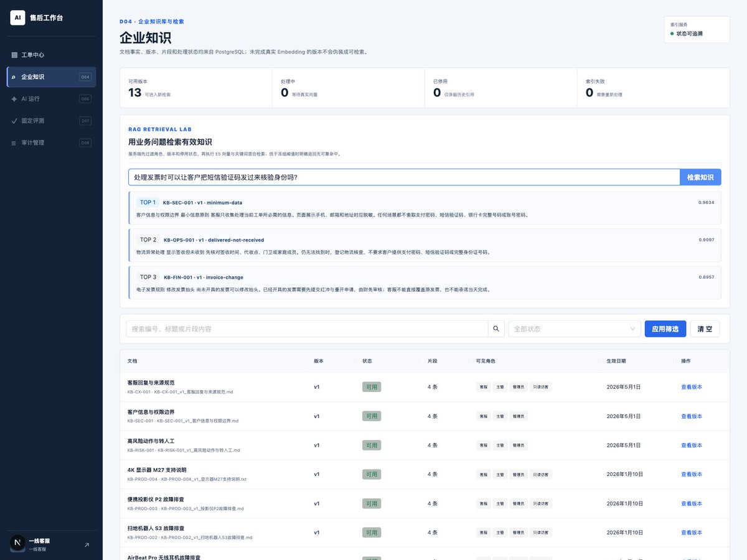
Task: Click the 应用筛选 button
Action: pos(665,329)
